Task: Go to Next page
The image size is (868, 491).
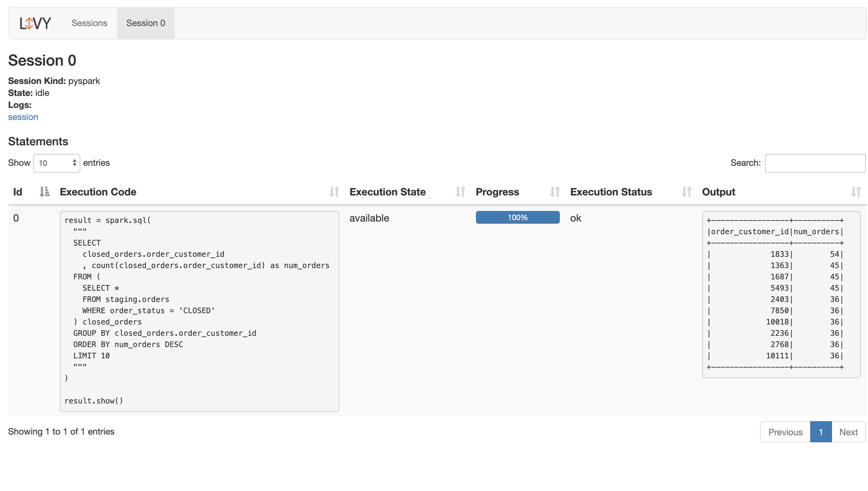Action: (848, 432)
